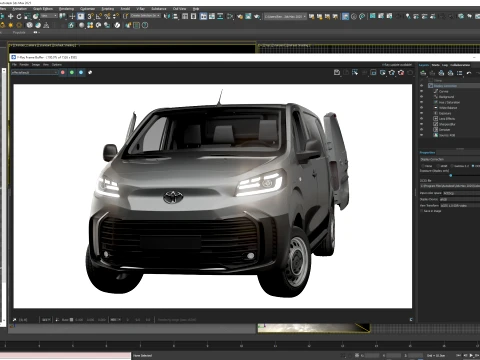
Task: Open the render preset dropdown in main toolbar
Action: pyautogui.click(x=285, y=16)
